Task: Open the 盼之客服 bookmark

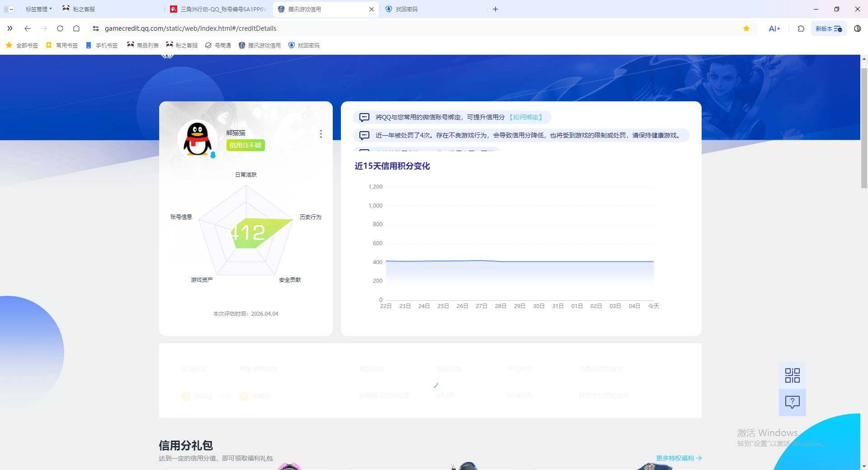Action: pos(182,45)
